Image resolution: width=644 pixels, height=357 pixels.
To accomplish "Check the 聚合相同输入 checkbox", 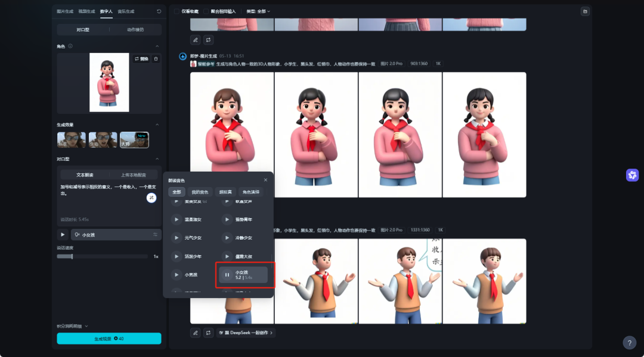I will (x=206, y=11).
